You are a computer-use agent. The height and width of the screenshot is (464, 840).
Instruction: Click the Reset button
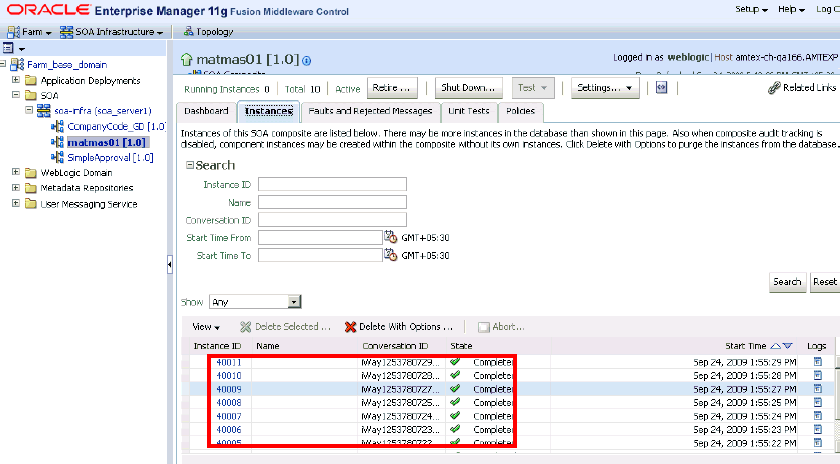coord(824,282)
